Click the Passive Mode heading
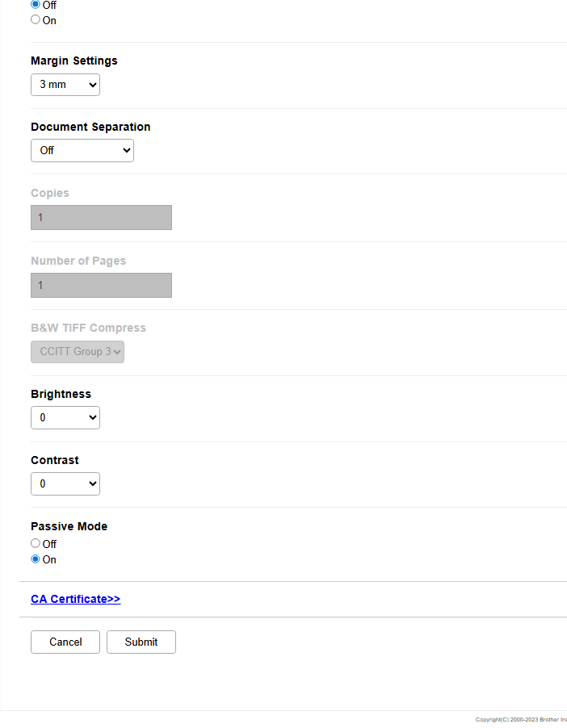Viewport: 567px width, 728px height. 69,526
